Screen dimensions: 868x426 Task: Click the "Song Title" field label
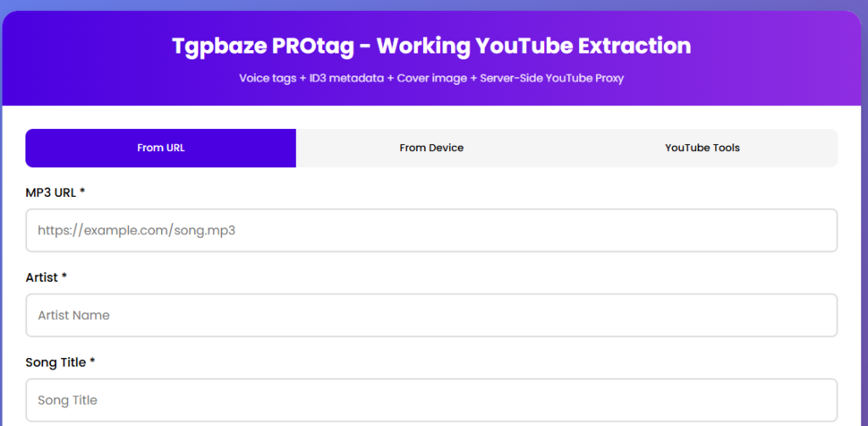tap(56, 362)
